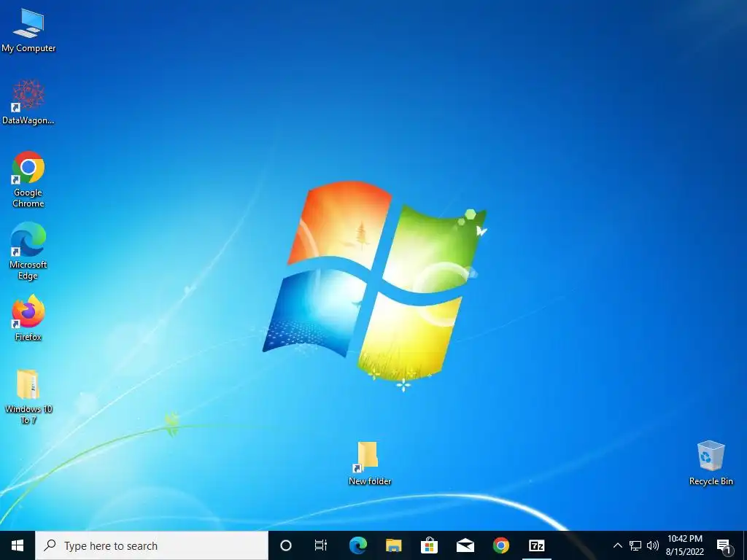Open the Action Center notifications icon

(x=724, y=545)
